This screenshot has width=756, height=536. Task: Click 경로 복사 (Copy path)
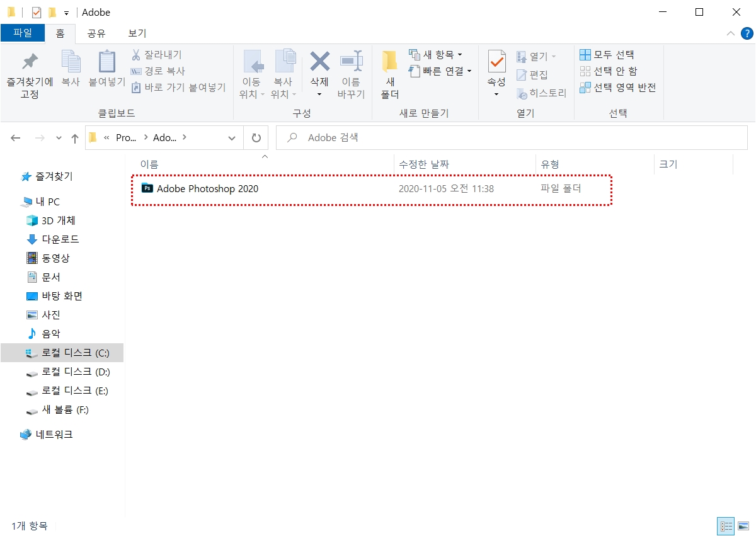[158, 71]
